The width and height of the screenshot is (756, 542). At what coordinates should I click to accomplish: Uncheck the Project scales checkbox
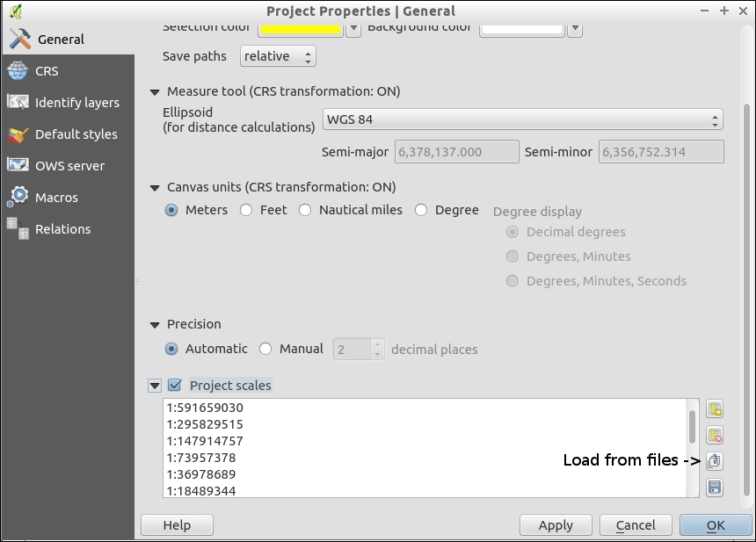(x=174, y=385)
